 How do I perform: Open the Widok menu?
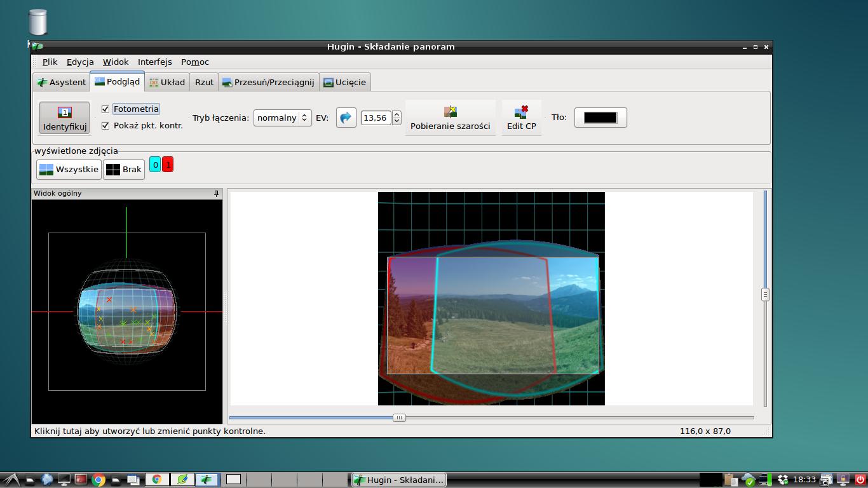(x=116, y=62)
